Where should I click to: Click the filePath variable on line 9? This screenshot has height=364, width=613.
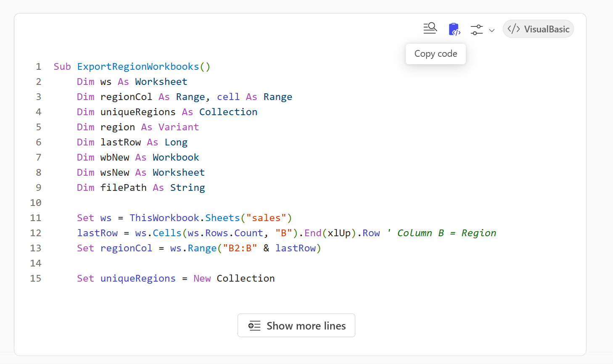[x=123, y=188]
